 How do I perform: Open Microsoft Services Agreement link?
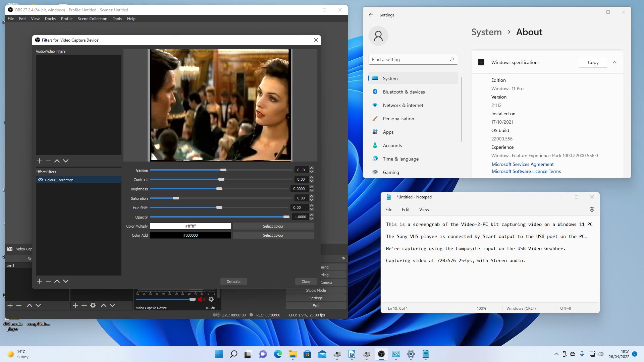(522, 164)
